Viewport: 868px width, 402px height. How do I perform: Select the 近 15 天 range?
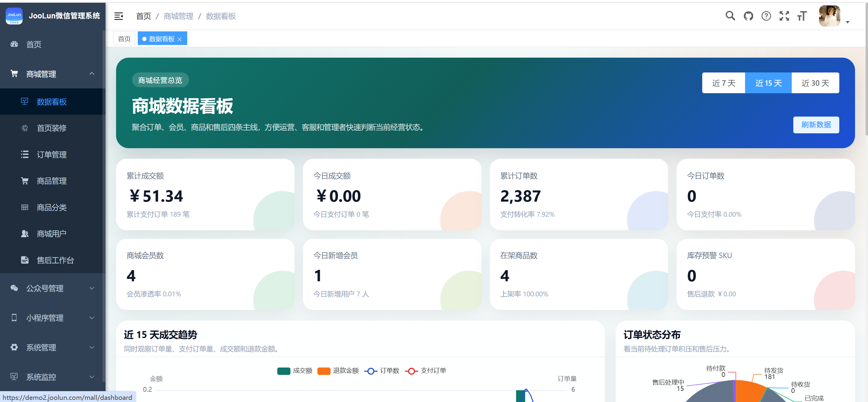(768, 83)
